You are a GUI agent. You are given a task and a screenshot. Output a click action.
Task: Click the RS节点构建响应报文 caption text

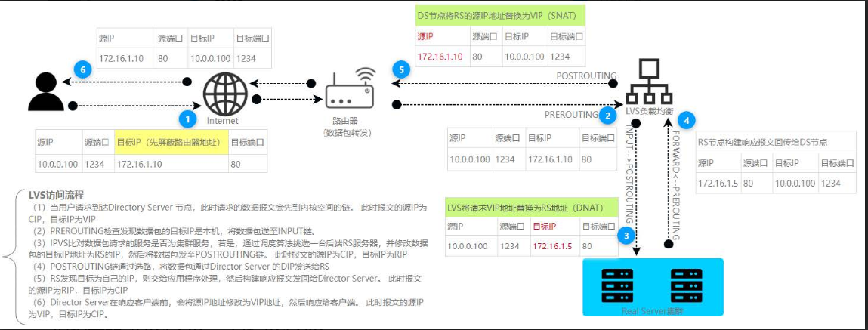[x=764, y=142]
